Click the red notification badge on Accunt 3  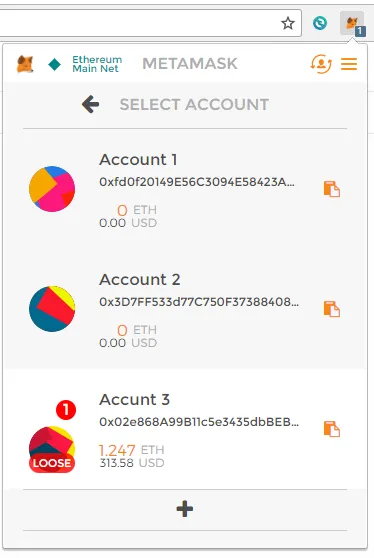(x=66, y=410)
